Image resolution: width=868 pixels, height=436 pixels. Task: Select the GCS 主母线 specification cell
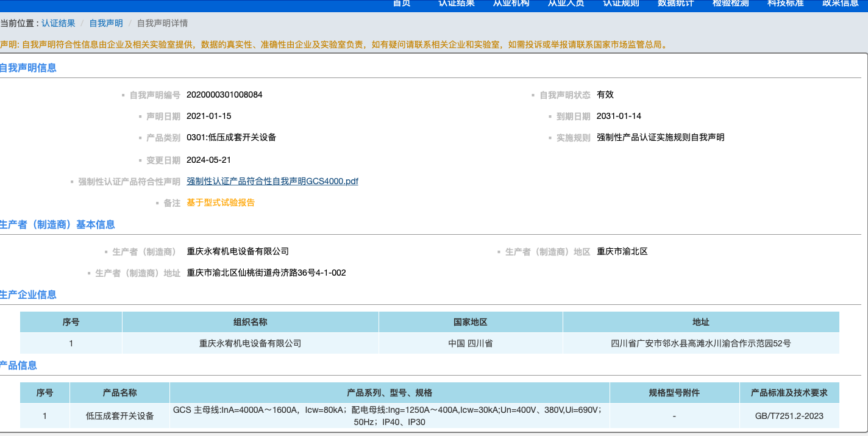click(390, 416)
